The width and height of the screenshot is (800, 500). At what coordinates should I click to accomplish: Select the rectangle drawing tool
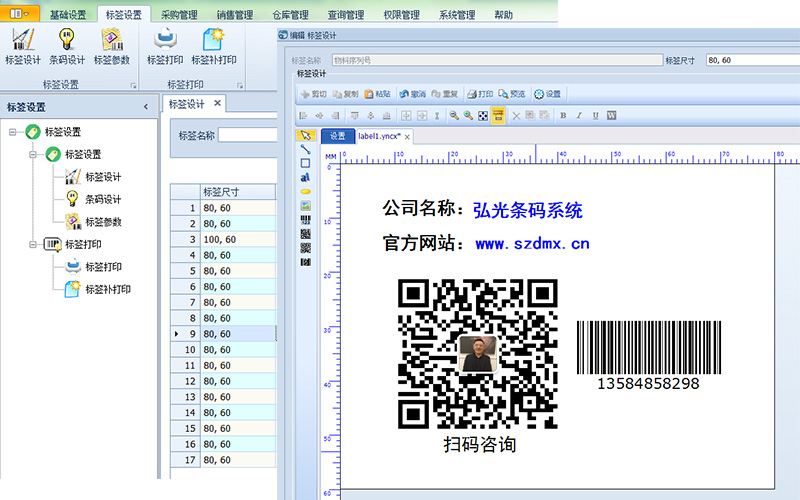click(x=306, y=163)
